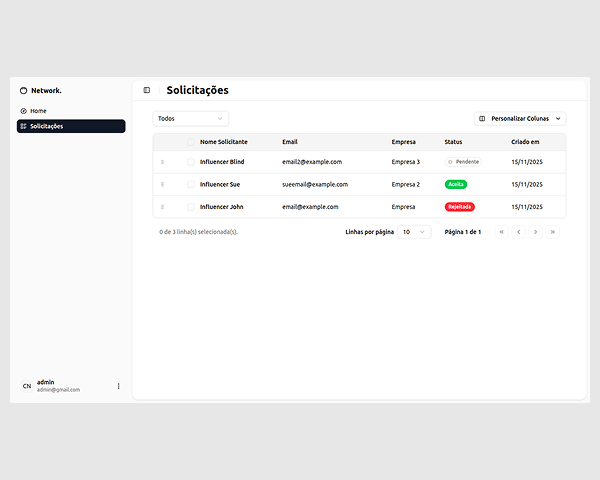Click the date in Influencer John row
Viewport: 600px width, 480px height.
[527, 207]
